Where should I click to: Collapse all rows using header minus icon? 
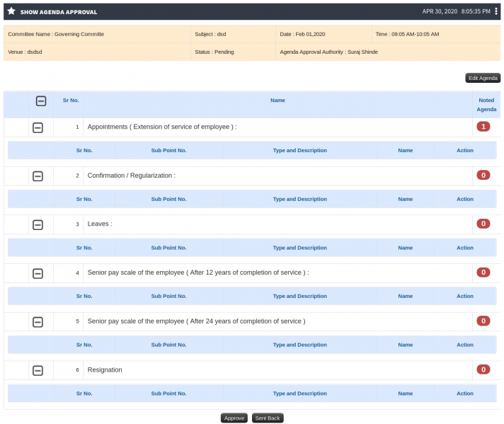pos(41,101)
